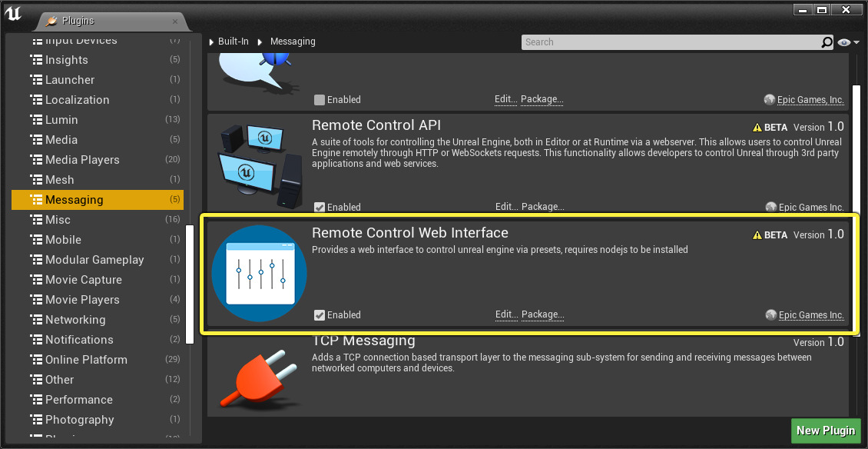Click the Remote Control Web Interface BETA warning icon
Screen dimensions: 868x449
click(x=757, y=235)
